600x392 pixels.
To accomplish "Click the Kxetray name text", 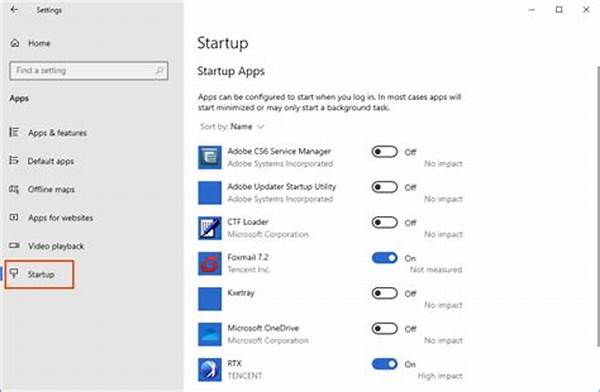I will [x=241, y=293].
